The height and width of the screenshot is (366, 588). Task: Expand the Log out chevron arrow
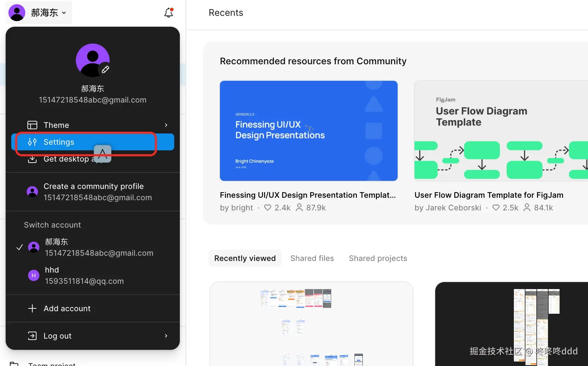coord(166,336)
